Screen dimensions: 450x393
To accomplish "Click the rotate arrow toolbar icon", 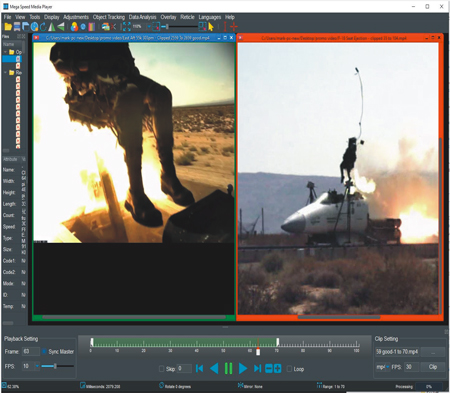I will (x=43, y=27).
